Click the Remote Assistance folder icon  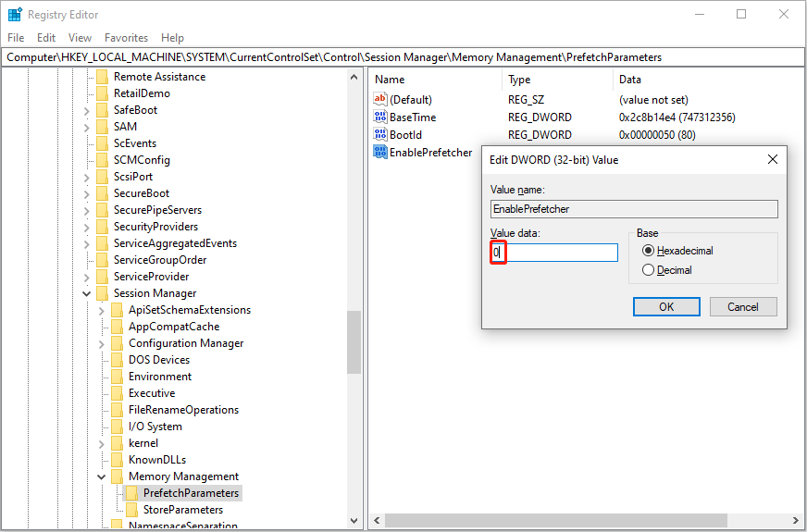102,77
